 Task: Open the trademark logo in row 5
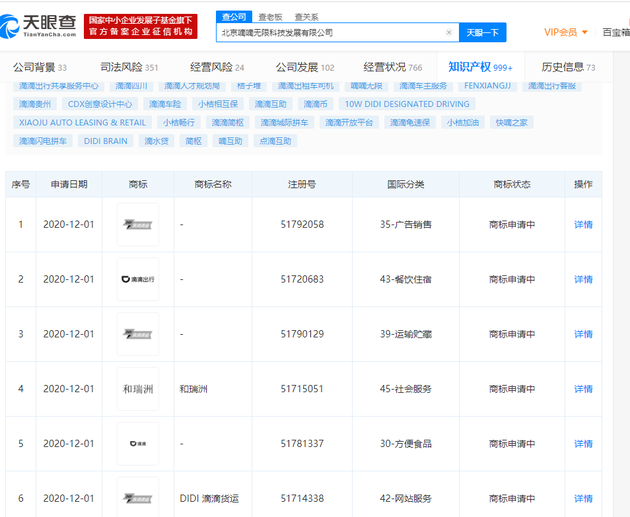(138, 442)
